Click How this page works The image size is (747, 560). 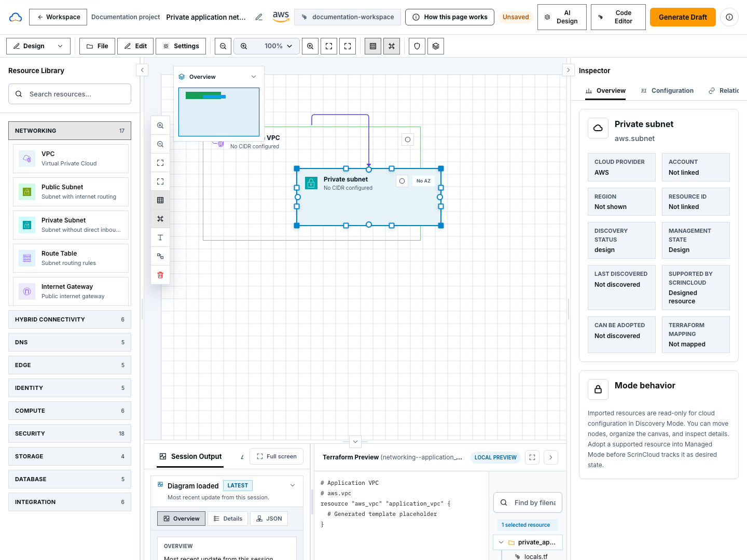[450, 17]
